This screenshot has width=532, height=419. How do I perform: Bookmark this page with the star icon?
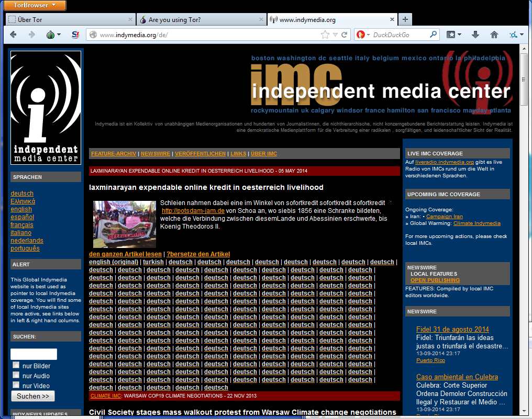coord(326,35)
